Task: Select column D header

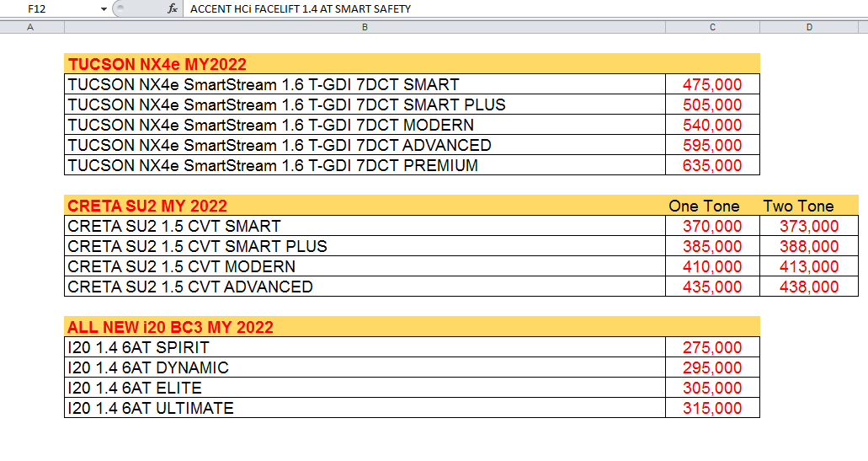Action: point(809,27)
